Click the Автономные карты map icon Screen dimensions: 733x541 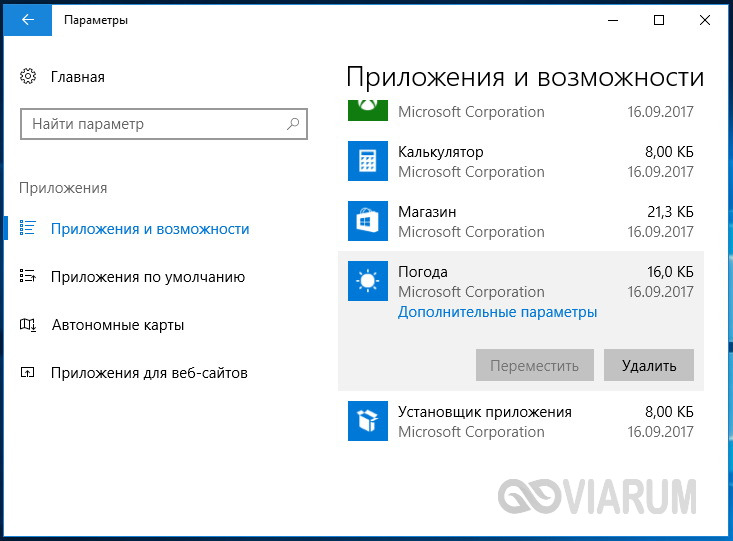(28, 325)
